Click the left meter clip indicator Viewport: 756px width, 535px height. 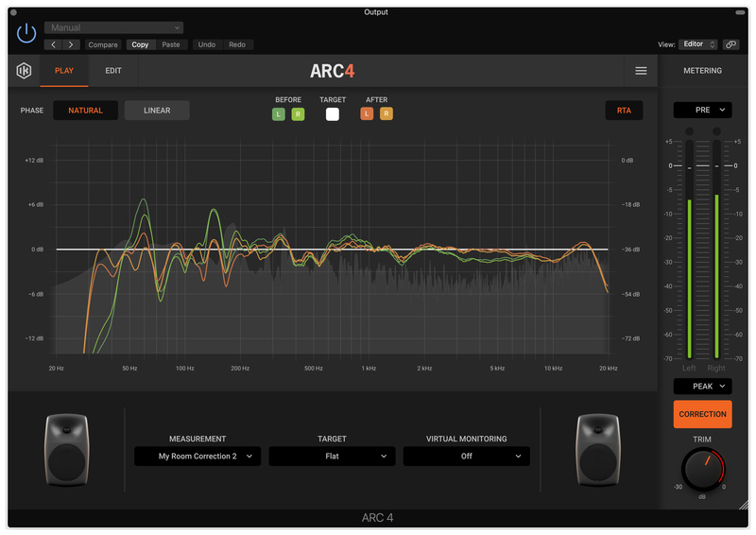[x=690, y=131]
